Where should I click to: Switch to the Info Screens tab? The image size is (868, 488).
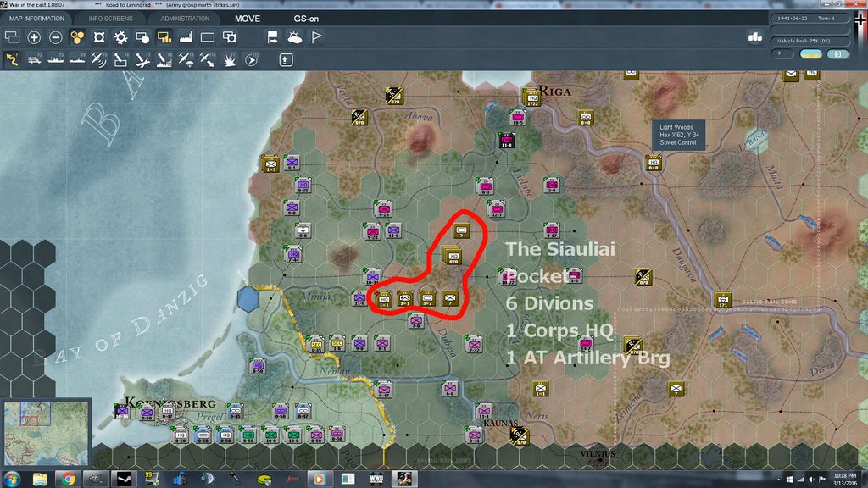tap(110, 19)
